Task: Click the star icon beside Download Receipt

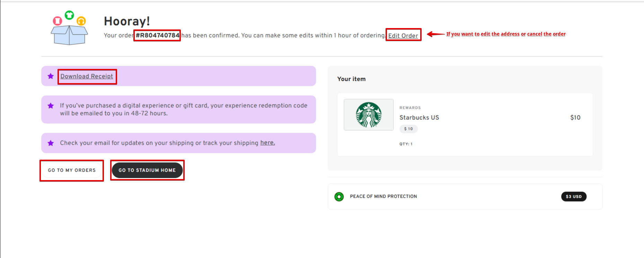Action: pyautogui.click(x=51, y=76)
